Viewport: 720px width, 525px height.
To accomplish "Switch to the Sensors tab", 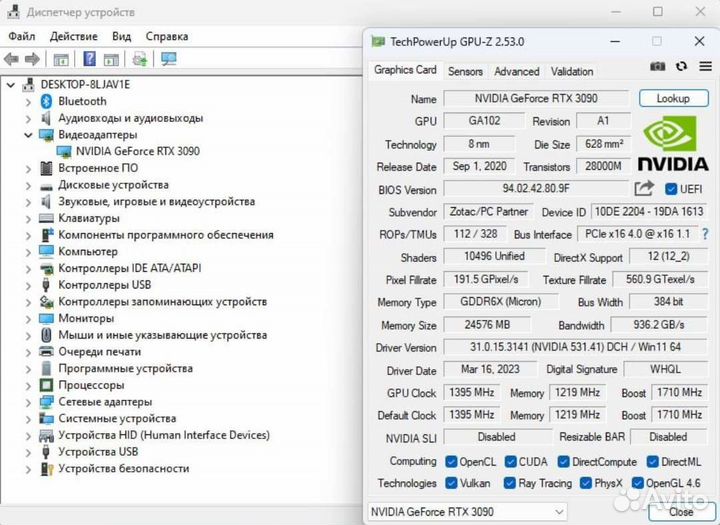I will [465, 71].
